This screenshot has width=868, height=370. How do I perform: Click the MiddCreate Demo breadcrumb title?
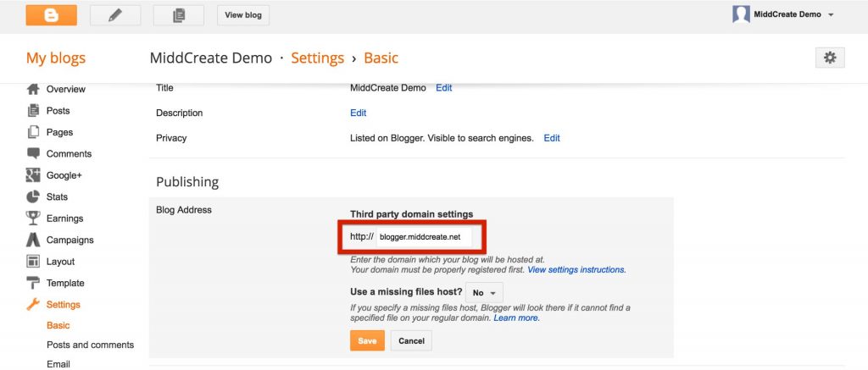pos(211,58)
